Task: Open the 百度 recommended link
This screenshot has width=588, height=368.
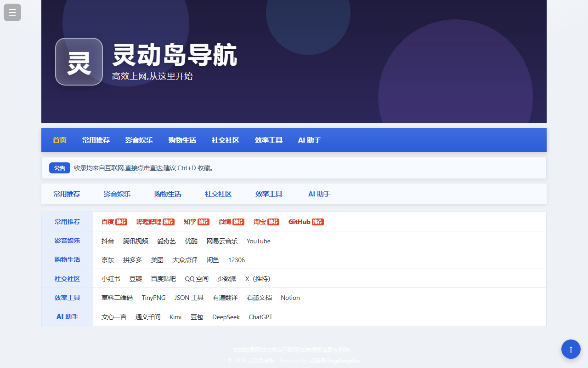Action: 114,222
